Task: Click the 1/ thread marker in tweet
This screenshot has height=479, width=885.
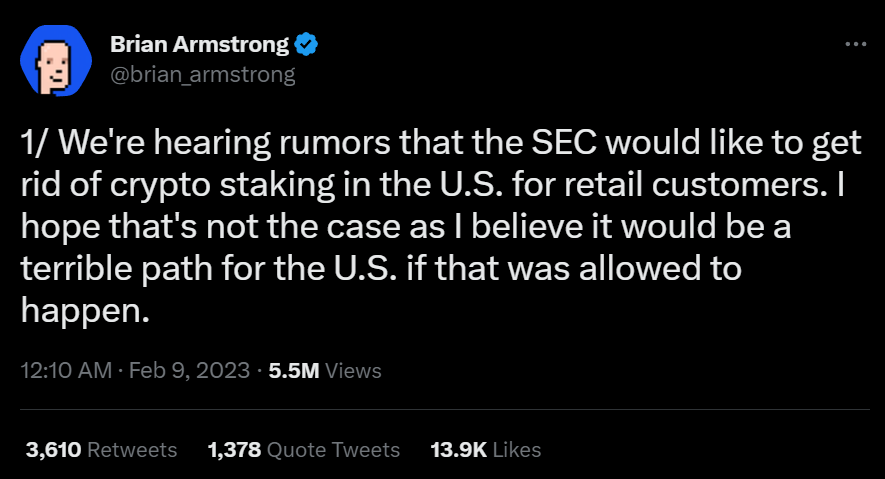Action: [x=36, y=143]
